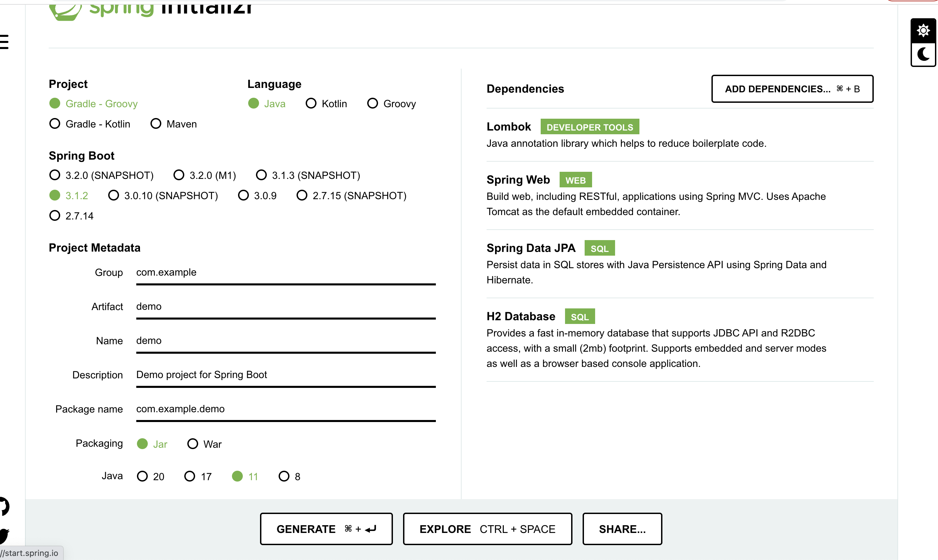Screen dimensions: 938x560
Task: Select Maven project type
Action: coord(173,124)
